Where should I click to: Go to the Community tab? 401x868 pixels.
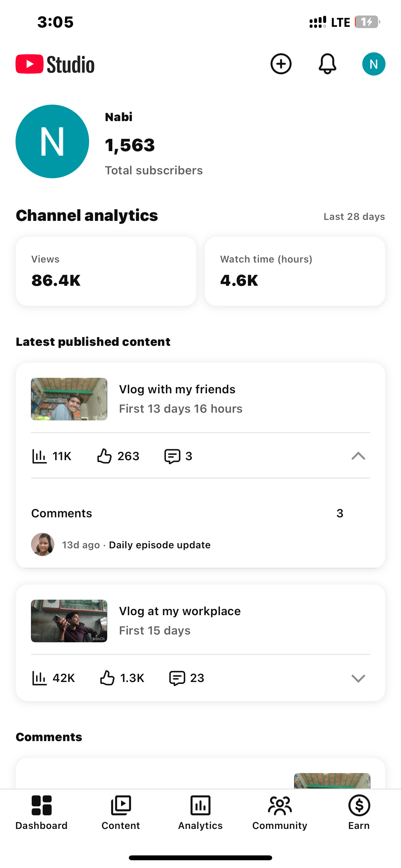[280, 812]
